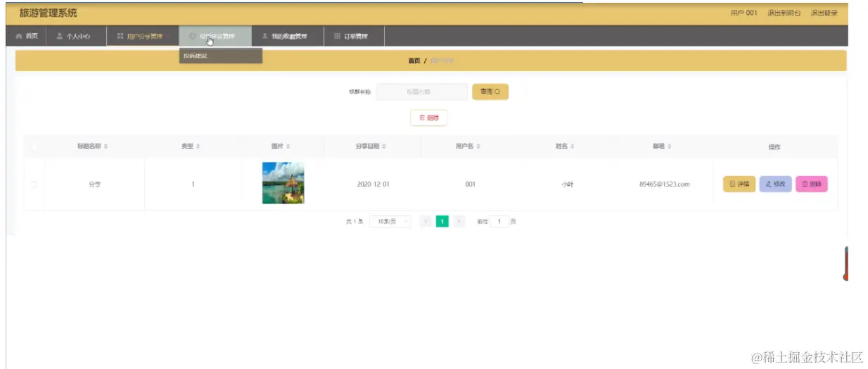The width and height of the screenshot is (868, 369).
Task: Click the person icon beside 个人中心
Action: [x=60, y=36]
